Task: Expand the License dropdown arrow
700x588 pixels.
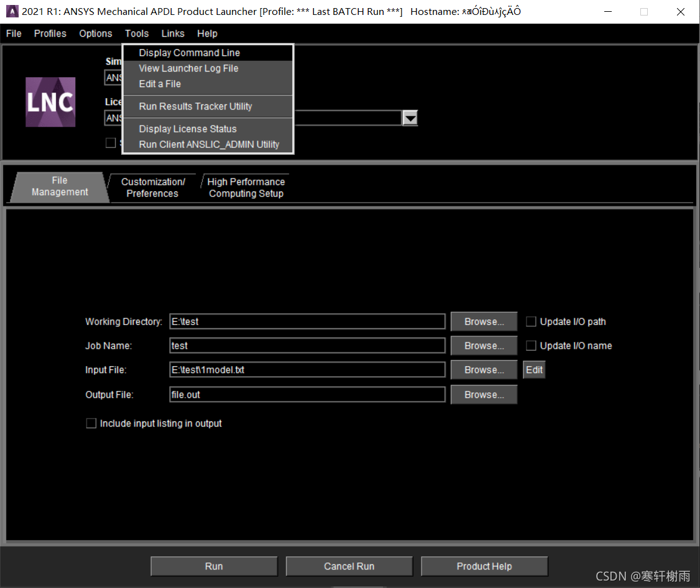Action: [410, 118]
